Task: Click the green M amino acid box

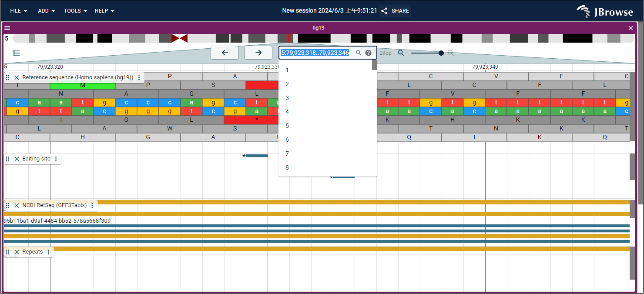Action: [x=83, y=85]
